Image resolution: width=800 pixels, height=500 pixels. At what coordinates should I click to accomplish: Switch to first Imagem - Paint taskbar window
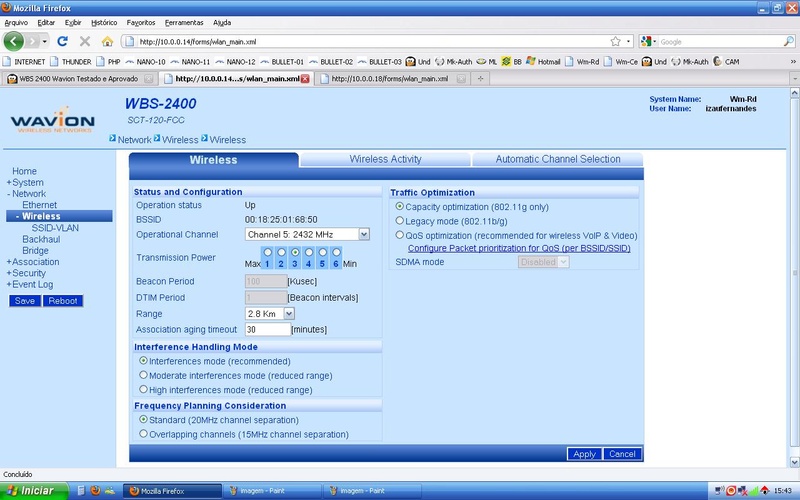[x=272, y=491]
